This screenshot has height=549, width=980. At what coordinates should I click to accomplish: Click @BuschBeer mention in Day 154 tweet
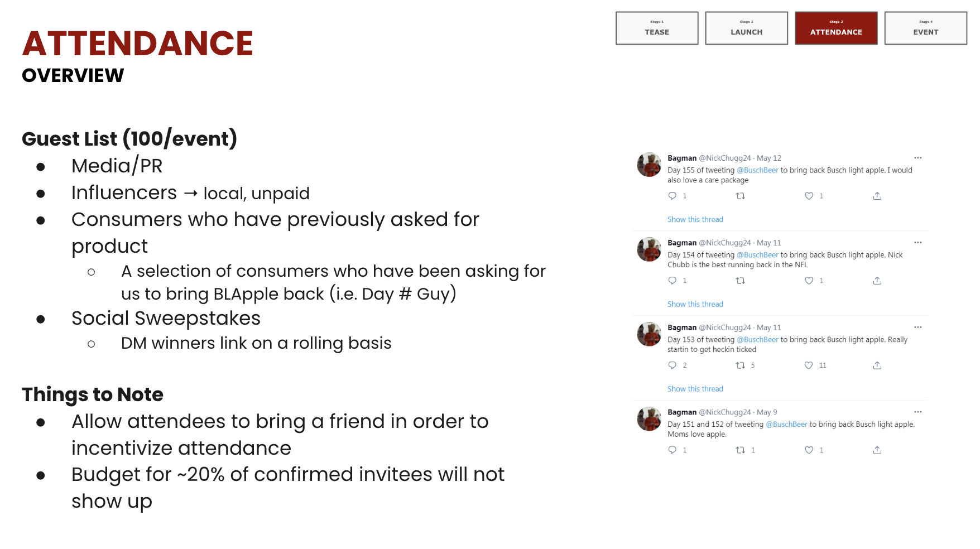click(757, 255)
